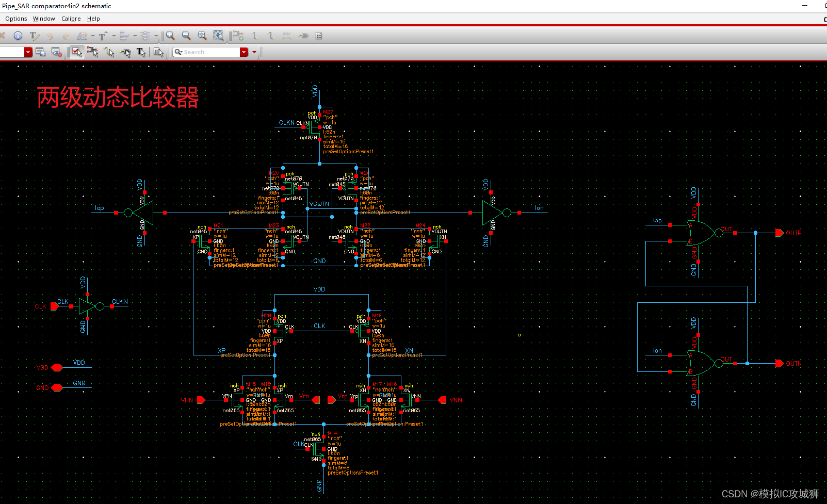The image size is (827, 504).
Task: Select the Chinese title text annotation
Action: (118, 97)
